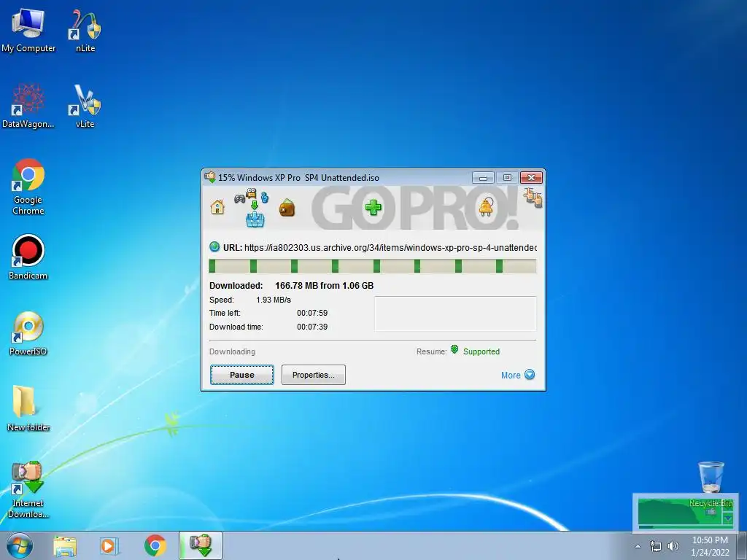
Task: Click the green 'Supported' resume status text
Action: (x=481, y=351)
